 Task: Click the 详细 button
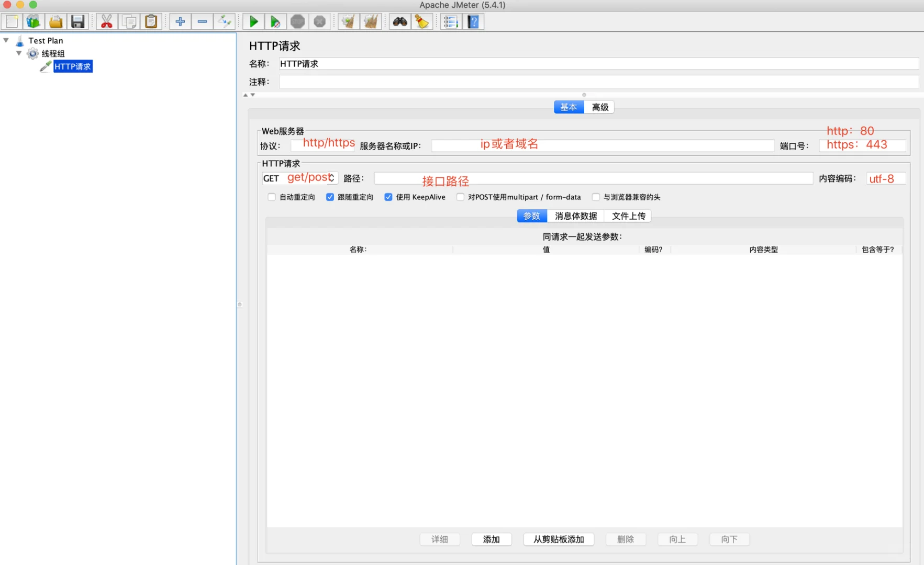440,539
